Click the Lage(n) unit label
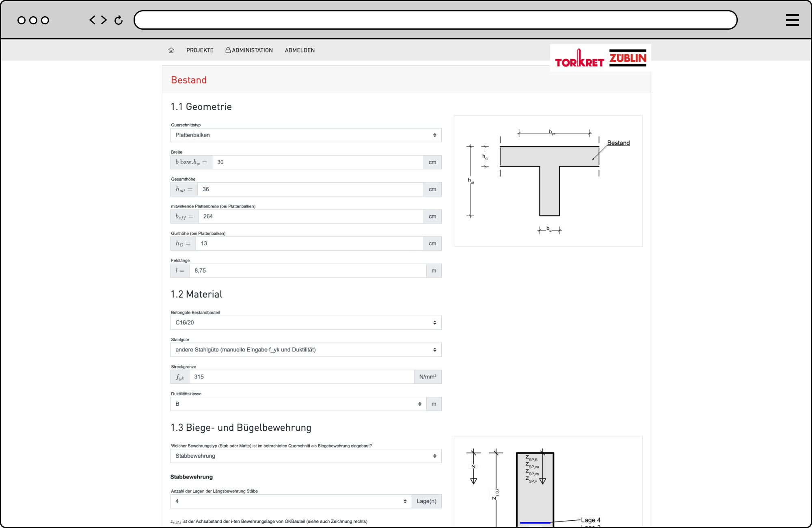812x528 pixels. point(427,501)
